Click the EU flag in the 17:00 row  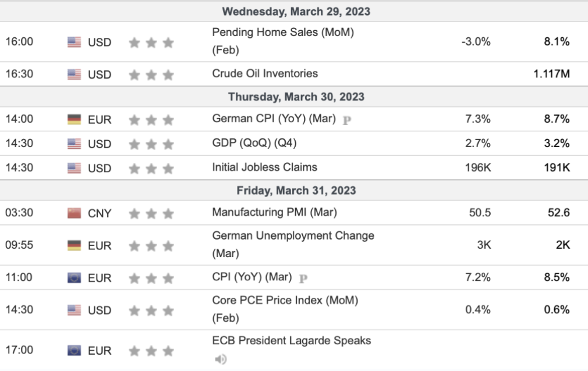click(75, 351)
